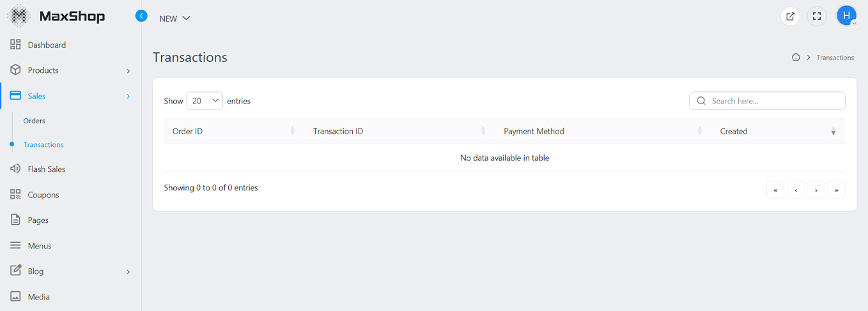Select the Menus sidebar item
Image resolution: width=868 pixels, height=311 pixels.
pyautogui.click(x=40, y=246)
